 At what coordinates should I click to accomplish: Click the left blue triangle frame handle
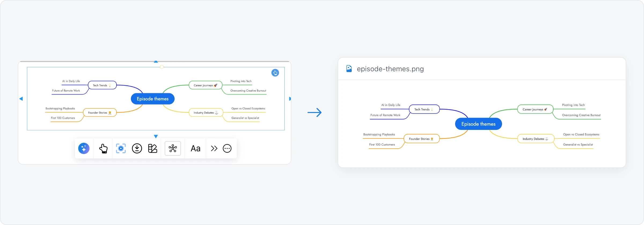[x=21, y=99]
